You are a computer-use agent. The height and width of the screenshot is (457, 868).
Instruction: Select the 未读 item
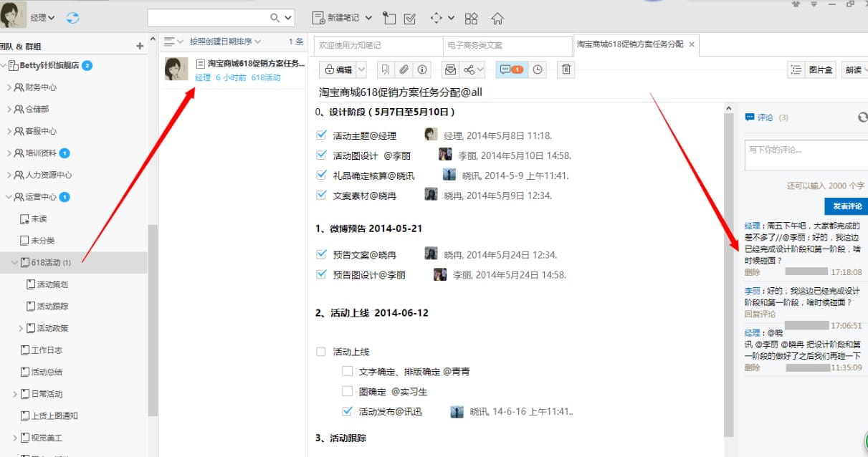pyautogui.click(x=39, y=218)
